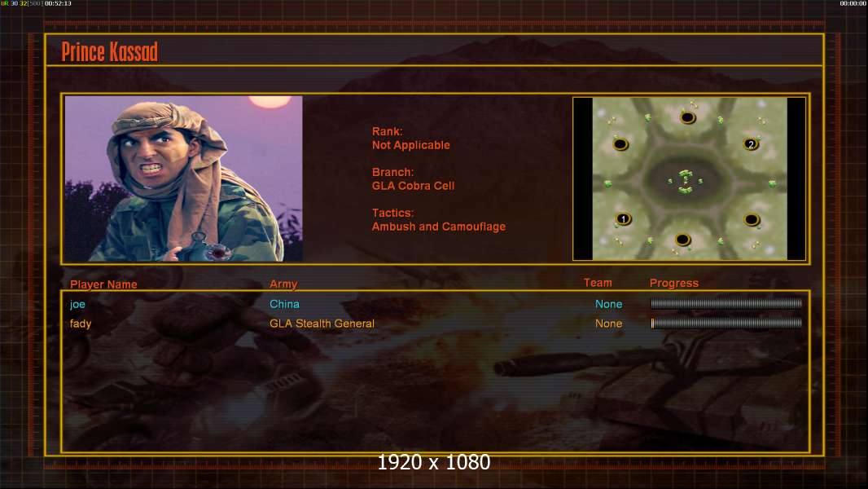Select player name 'fady'
Image resolution: width=868 pixels, height=489 pixels.
pyautogui.click(x=81, y=324)
